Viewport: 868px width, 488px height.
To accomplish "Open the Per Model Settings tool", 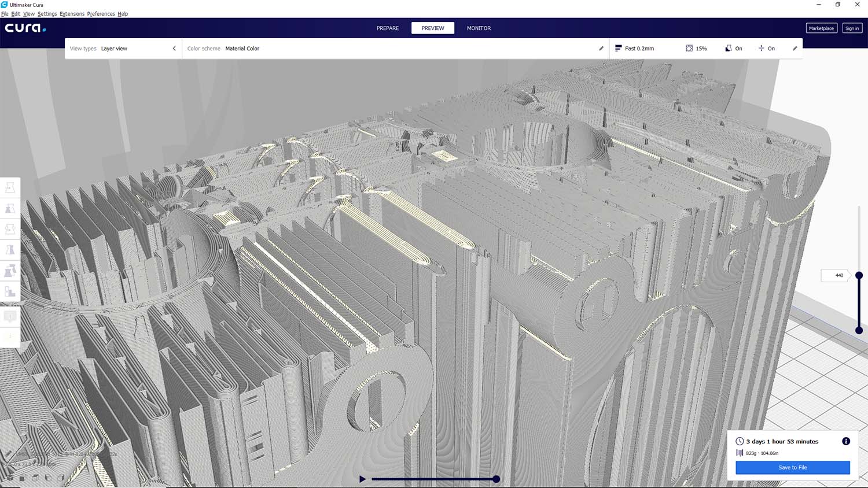I will pyautogui.click(x=10, y=271).
